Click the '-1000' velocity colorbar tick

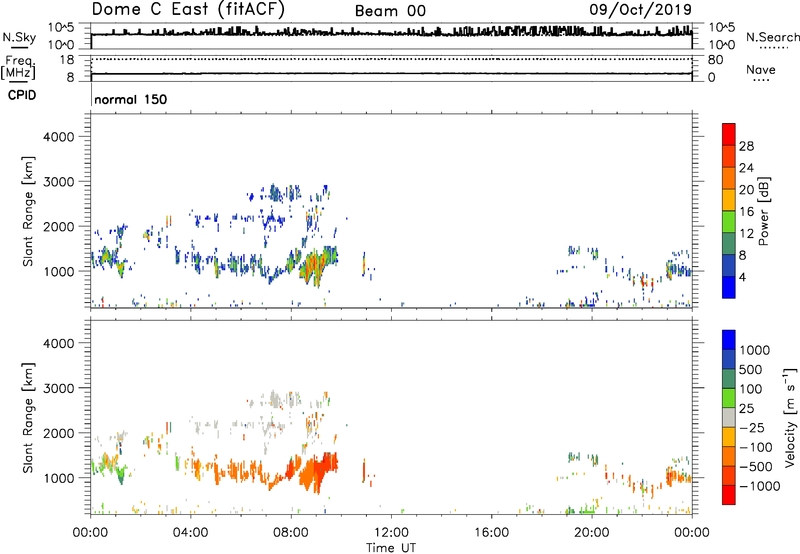click(x=759, y=486)
